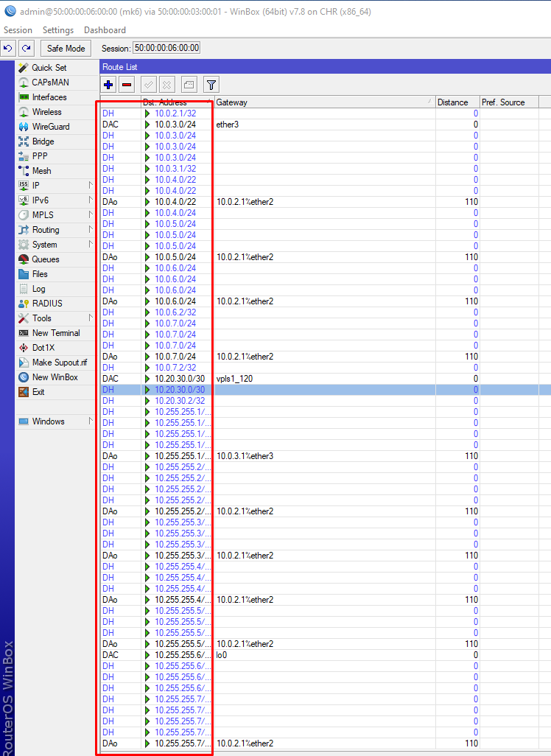Add a new route with plus icon
This screenshot has height=756, width=551.
[x=108, y=85]
